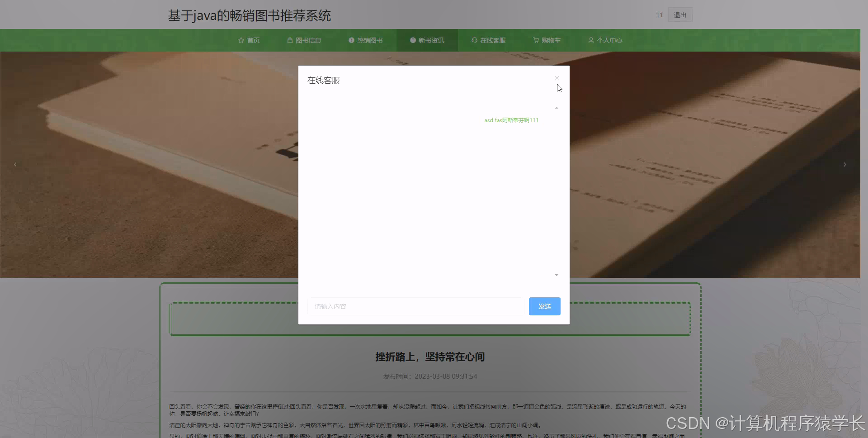
Task: Click the 退出 logout button
Action: tap(680, 14)
